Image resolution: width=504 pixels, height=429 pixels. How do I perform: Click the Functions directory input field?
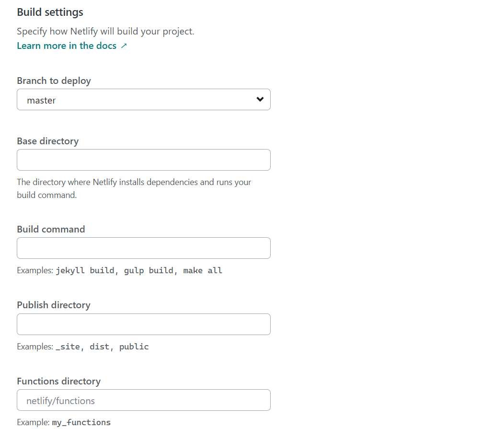[x=144, y=400]
